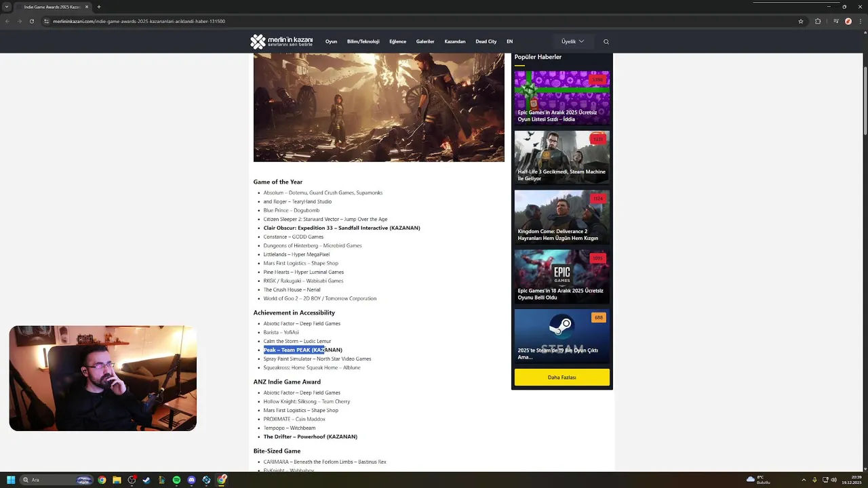Open the tab search dropdown arrow

pyautogui.click(x=7, y=7)
